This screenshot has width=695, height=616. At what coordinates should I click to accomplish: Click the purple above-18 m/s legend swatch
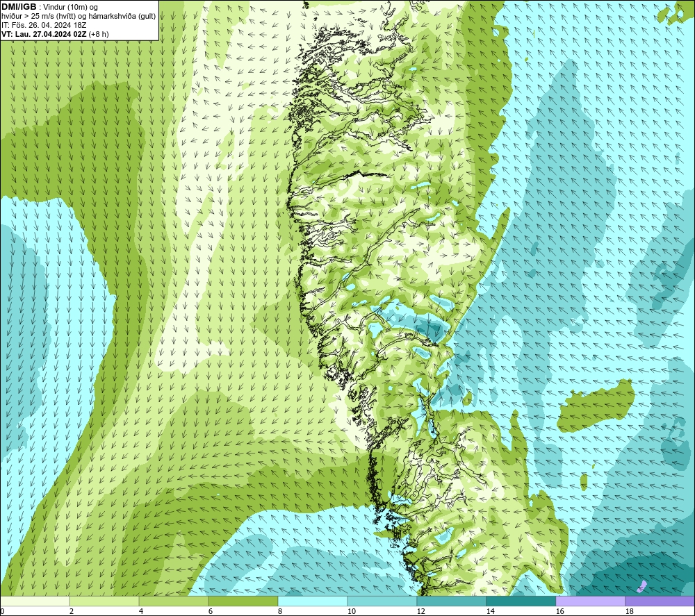tap(660, 601)
